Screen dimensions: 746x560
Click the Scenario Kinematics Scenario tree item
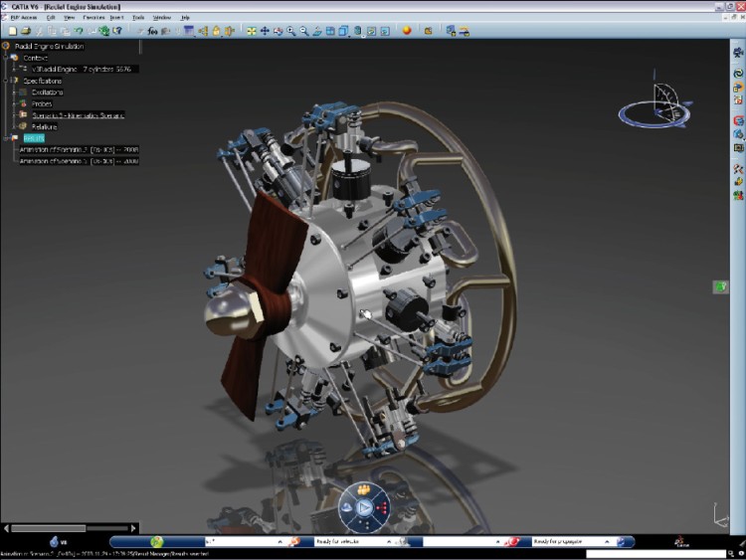[x=78, y=115]
